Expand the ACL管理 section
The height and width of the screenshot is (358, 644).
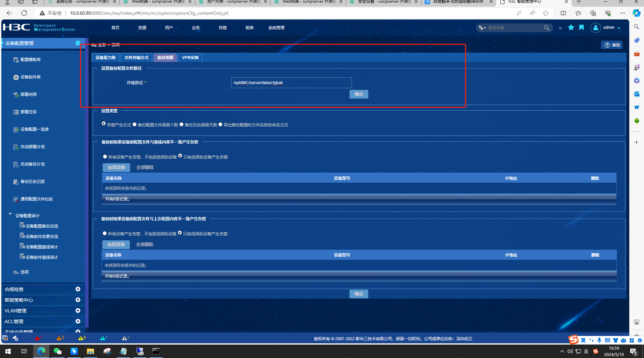click(x=78, y=321)
